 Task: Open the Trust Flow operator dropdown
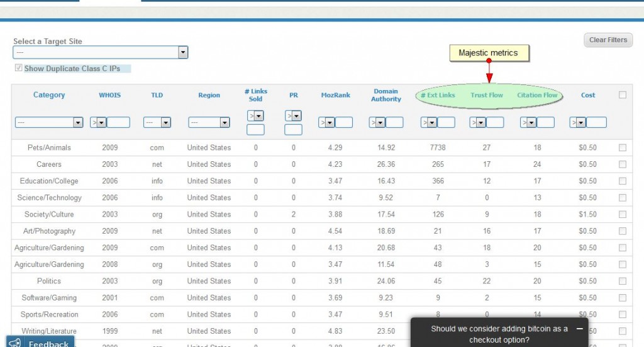tap(478, 122)
